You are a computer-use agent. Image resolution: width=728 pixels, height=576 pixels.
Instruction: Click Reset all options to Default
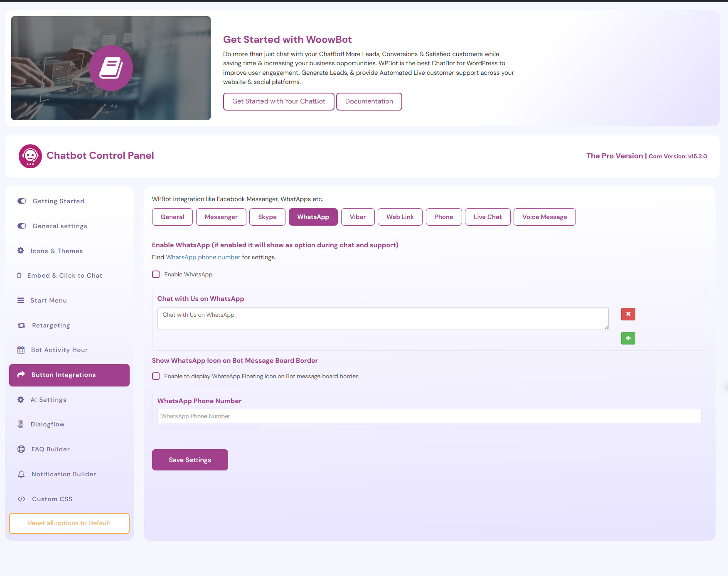coord(69,523)
